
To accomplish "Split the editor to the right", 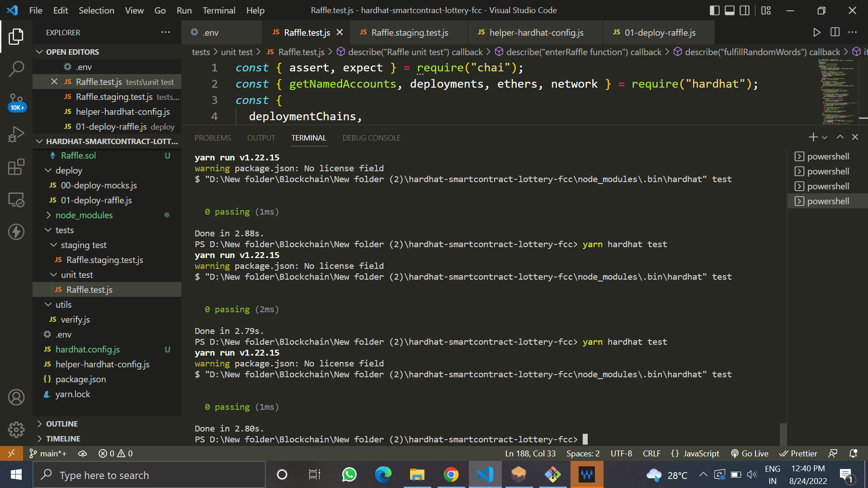I will [x=835, y=33].
